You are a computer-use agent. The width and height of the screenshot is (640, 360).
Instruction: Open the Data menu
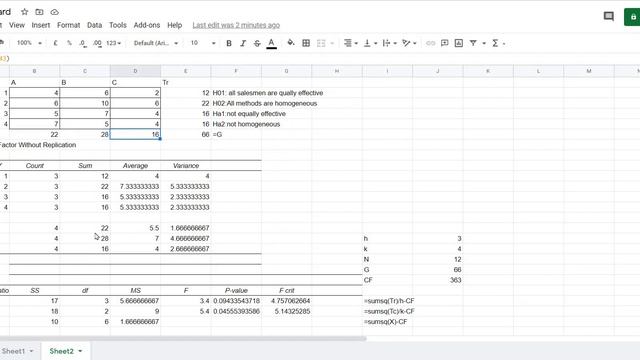(x=94, y=25)
